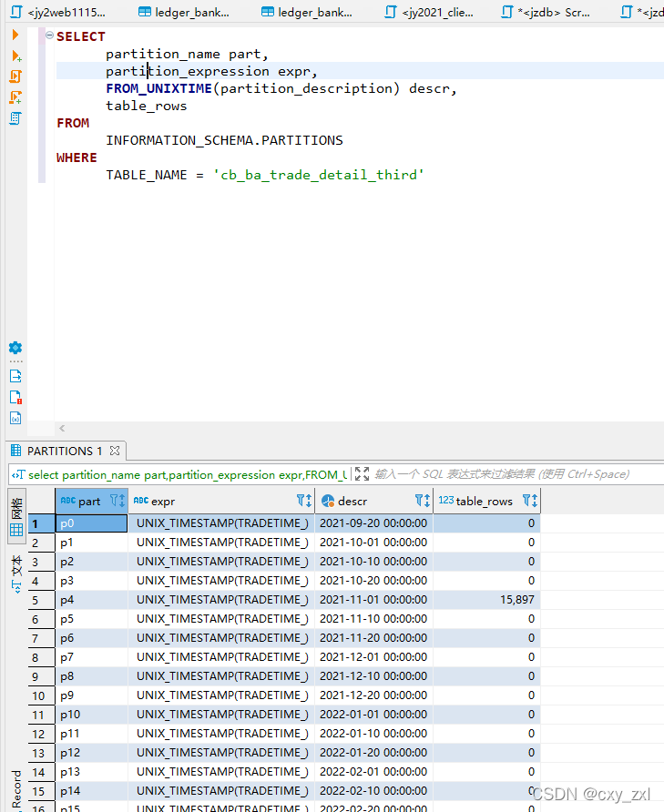This screenshot has height=812, width=664.
Task: Run the SQL script icon
Action: (x=15, y=76)
